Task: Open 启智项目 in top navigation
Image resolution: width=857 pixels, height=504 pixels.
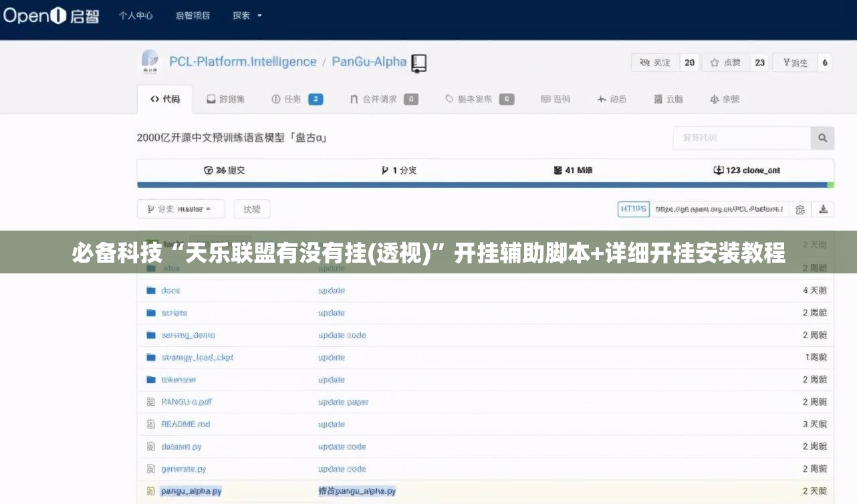Action: (x=193, y=15)
